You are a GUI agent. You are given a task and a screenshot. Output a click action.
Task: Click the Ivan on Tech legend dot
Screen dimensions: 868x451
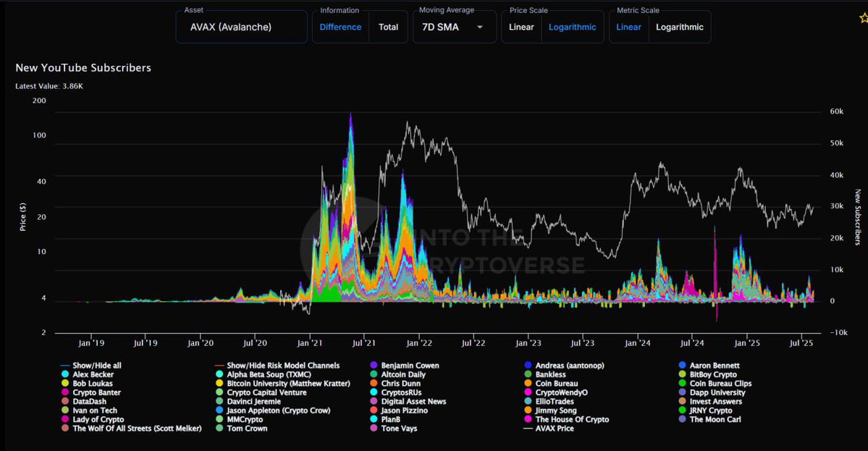click(x=65, y=410)
